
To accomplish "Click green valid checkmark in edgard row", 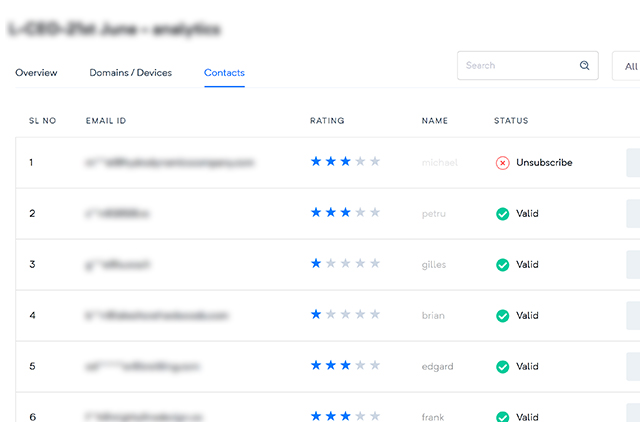I will click(502, 367).
